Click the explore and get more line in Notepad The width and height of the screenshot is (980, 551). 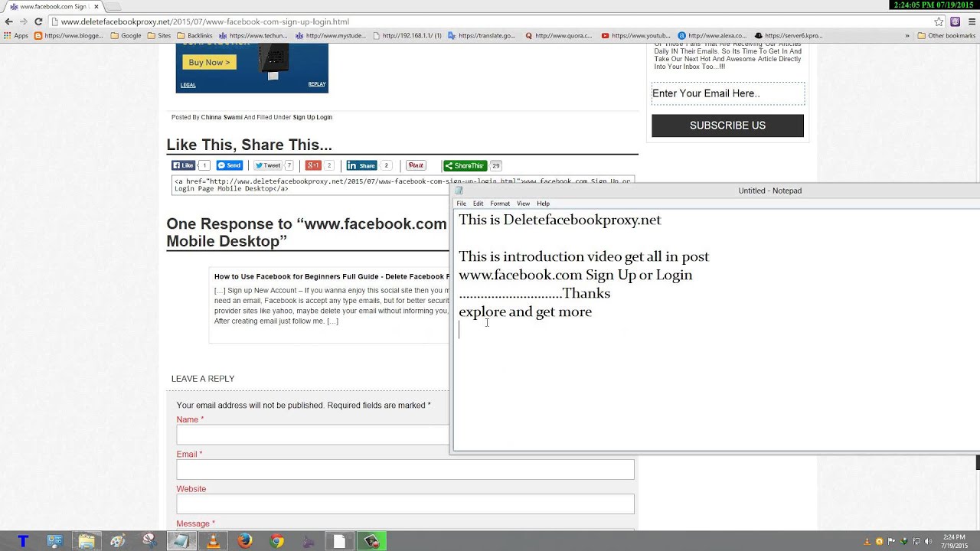[x=525, y=311]
